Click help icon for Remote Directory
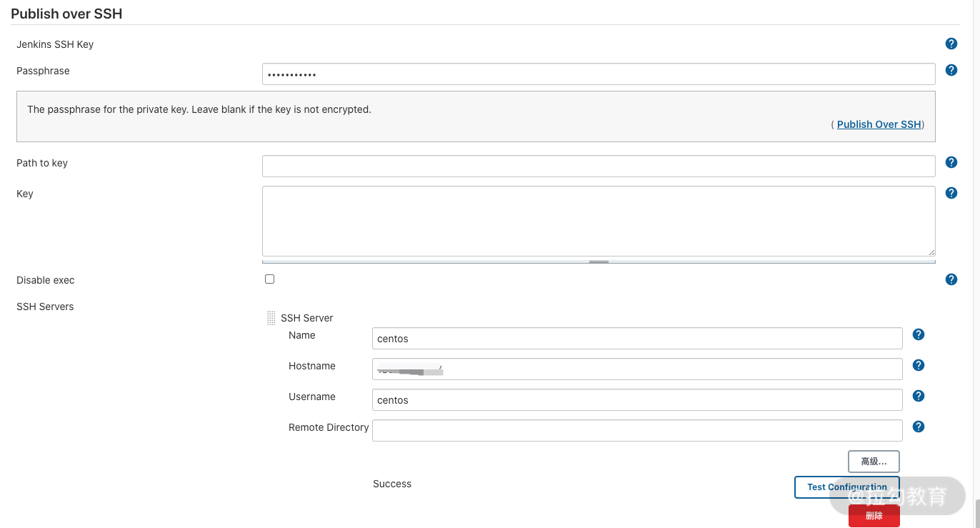 pos(919,427)
